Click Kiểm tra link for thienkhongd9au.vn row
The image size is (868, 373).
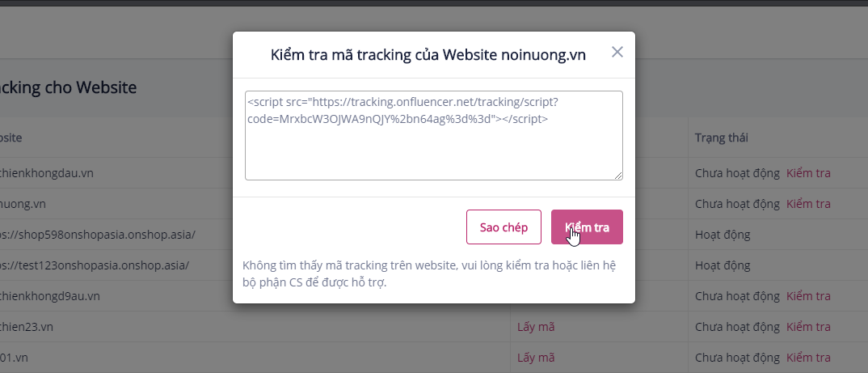coord(808,296)
